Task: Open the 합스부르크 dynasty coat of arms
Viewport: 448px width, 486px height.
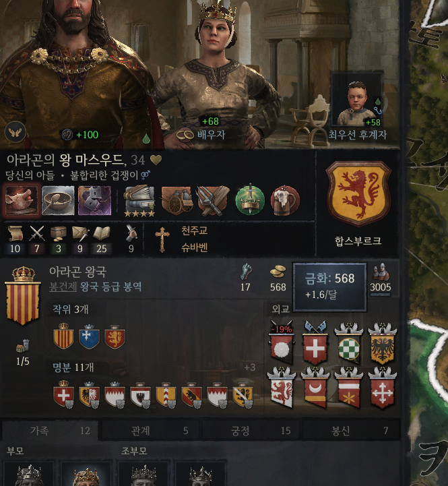Action: [358, 193]
